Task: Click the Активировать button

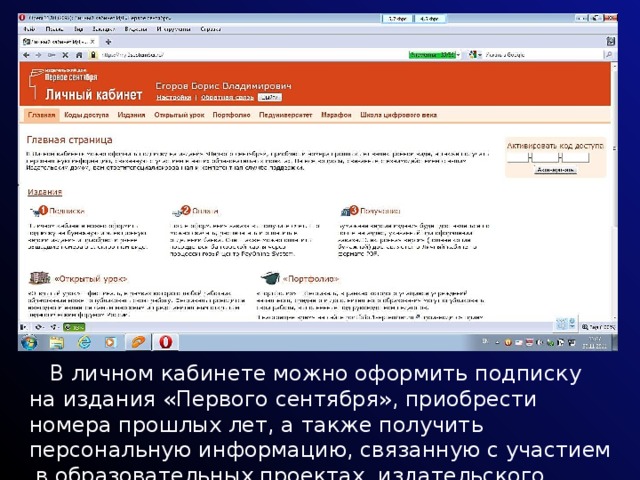Action: 556,170
